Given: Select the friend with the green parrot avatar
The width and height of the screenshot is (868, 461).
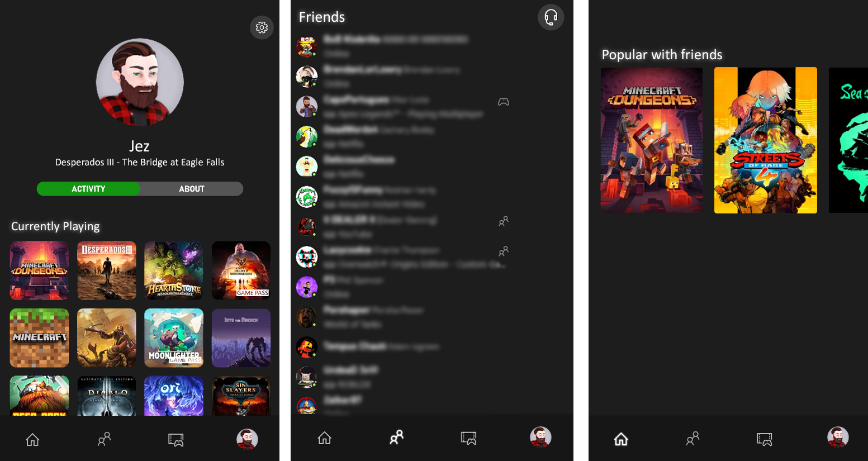Looking at the screenshot, I should 307,136.
